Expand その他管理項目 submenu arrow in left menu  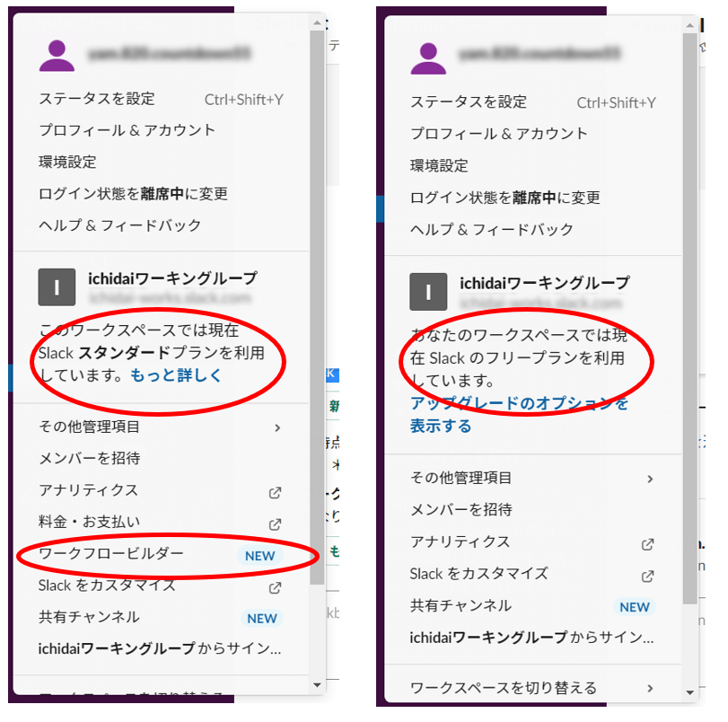(277, 427)
